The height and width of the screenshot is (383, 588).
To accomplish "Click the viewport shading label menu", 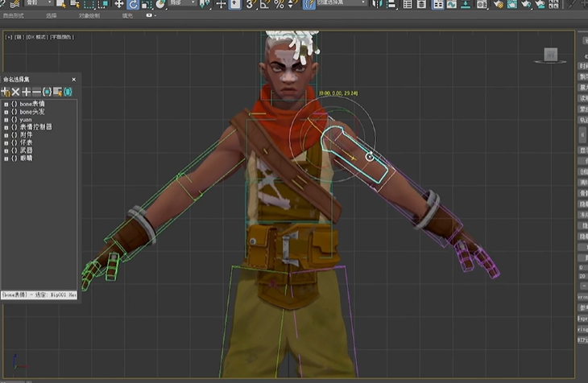I will click(x=62, y=37).
